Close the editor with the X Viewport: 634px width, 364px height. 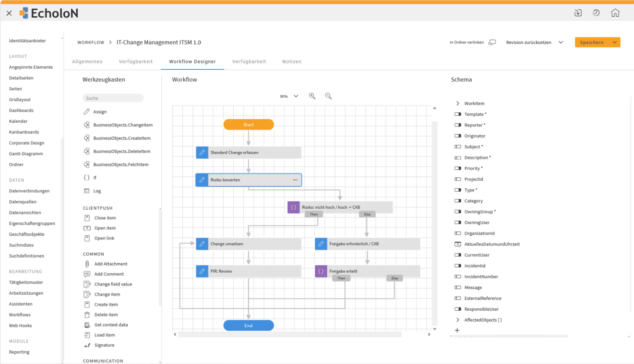(x=9, y=13)
